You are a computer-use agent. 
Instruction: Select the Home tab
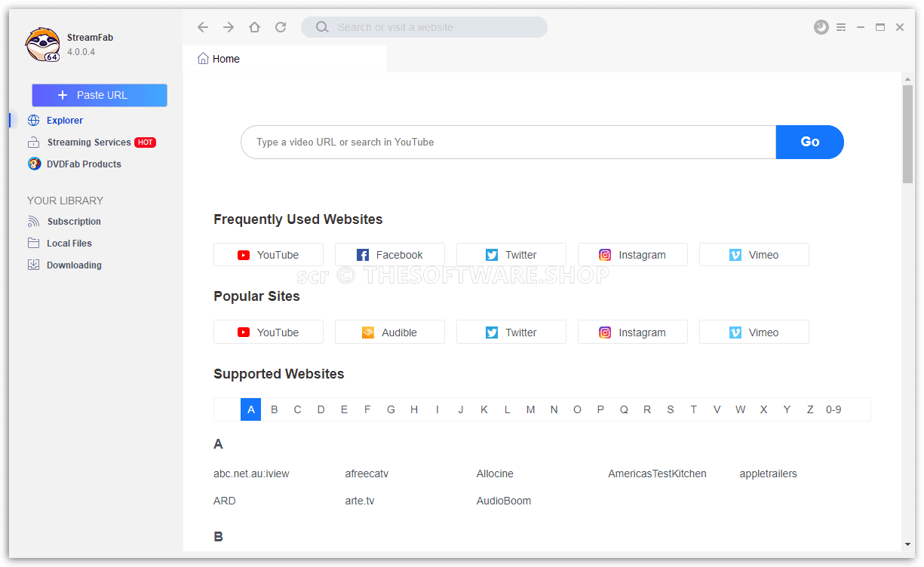point(285,59)
